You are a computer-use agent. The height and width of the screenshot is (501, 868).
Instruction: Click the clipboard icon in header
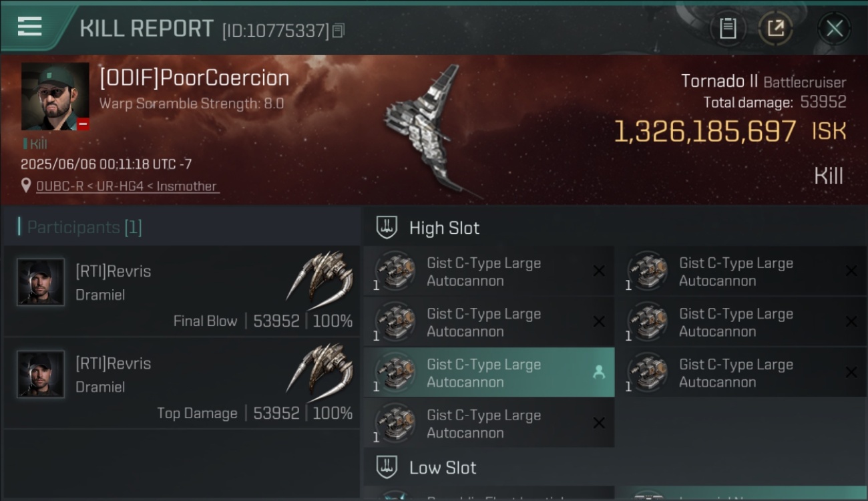point(728,28)
